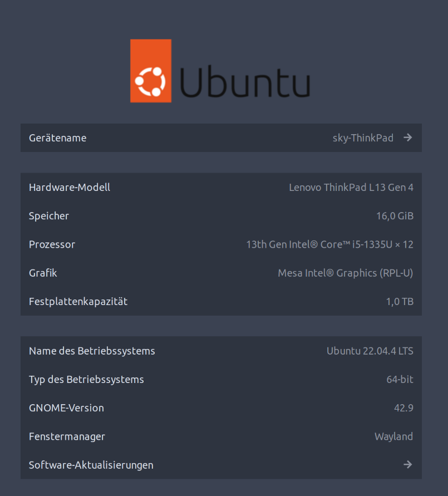Select the 42.9 GNOME version value
448x496 pixels.
click(x=403, y=408)
